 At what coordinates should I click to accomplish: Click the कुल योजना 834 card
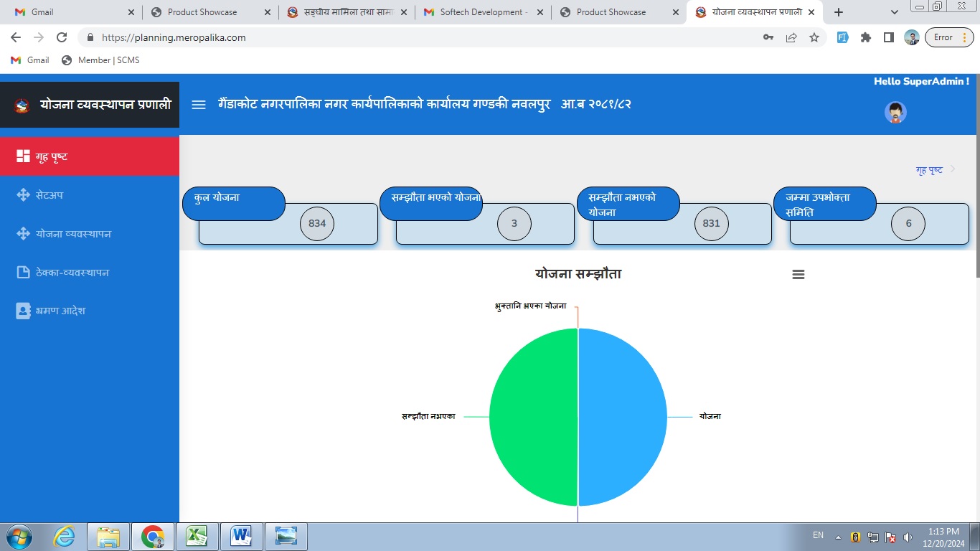[x=288, y=223]
